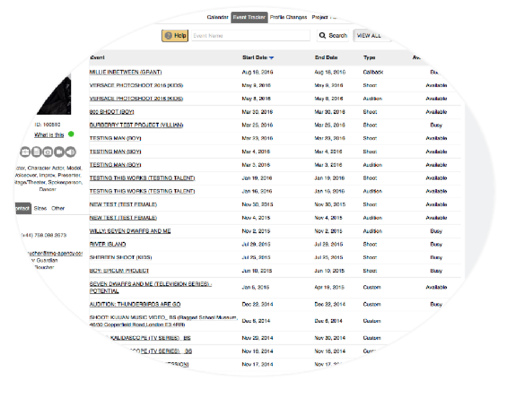Click the green status dot indicator
This screenshot has width=532, height=398.
pyautogui.click(x=71, y=134)
